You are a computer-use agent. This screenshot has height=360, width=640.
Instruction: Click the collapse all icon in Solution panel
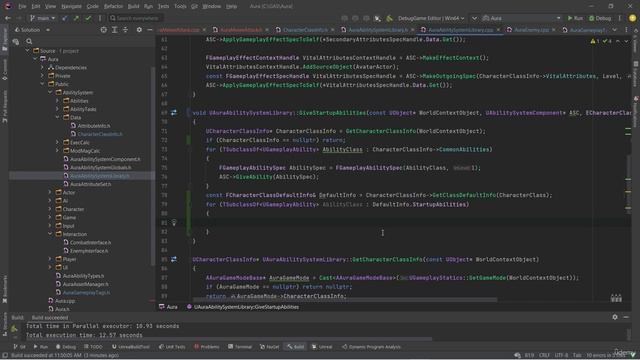click(x=126, y=30)
